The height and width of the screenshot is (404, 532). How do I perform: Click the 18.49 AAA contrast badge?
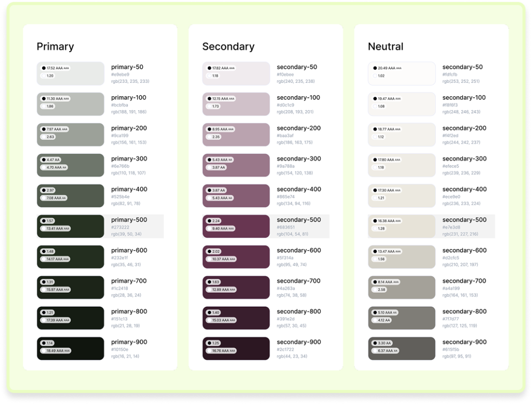pyautogui.click(x=56, y=350)
